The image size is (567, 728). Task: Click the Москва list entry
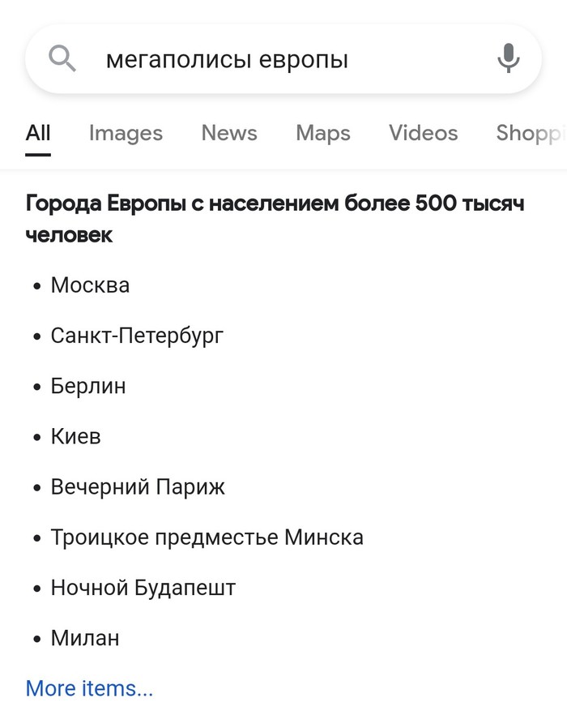pos(90,285)
